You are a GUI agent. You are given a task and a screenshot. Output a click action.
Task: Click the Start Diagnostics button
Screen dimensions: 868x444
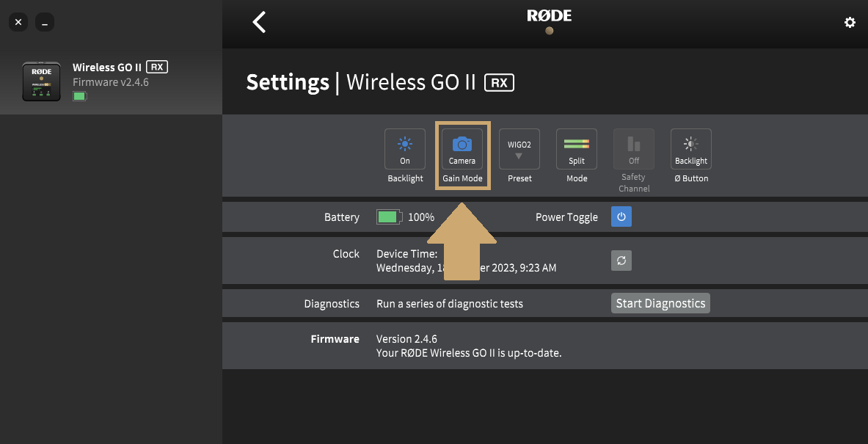tap(660, 303)
